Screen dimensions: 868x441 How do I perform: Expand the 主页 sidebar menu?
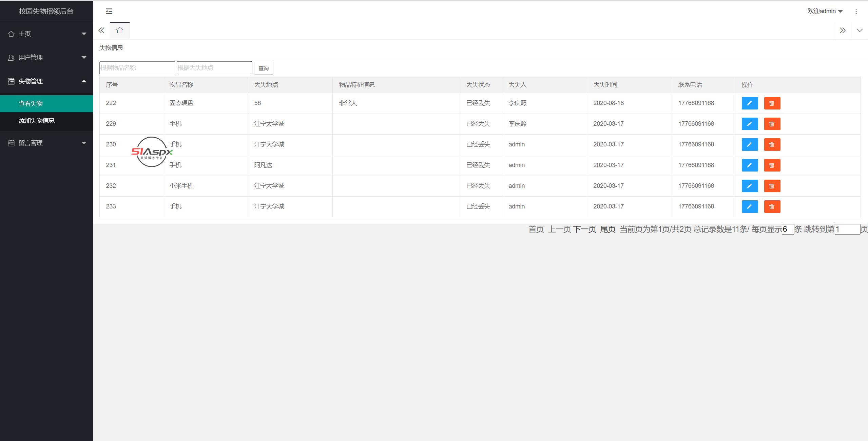46,34
